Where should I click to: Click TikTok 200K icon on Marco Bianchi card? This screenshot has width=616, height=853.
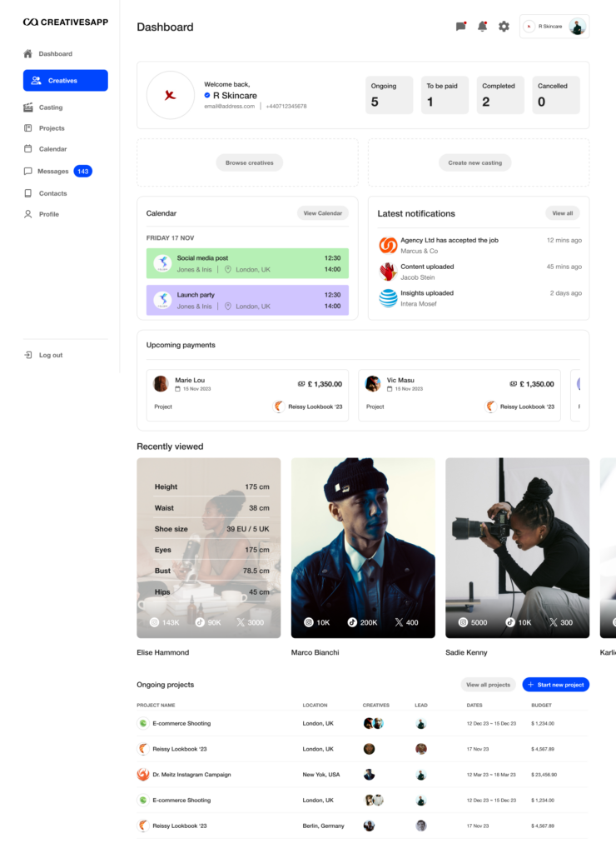click(x=352, y=622)
